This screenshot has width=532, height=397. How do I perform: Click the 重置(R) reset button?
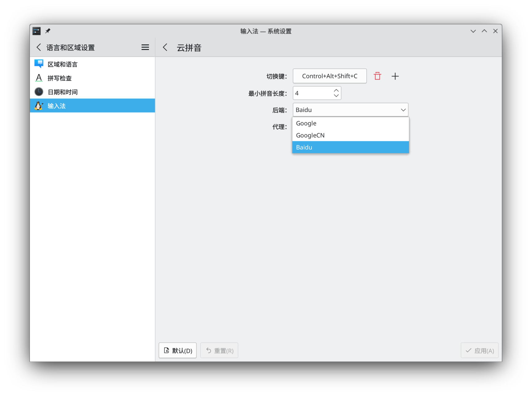click(219, 350)
